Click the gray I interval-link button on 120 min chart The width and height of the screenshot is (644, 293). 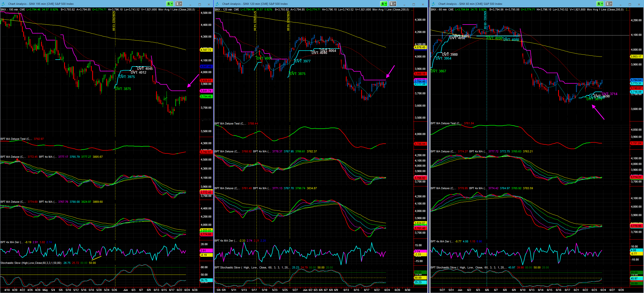point(393,4)
